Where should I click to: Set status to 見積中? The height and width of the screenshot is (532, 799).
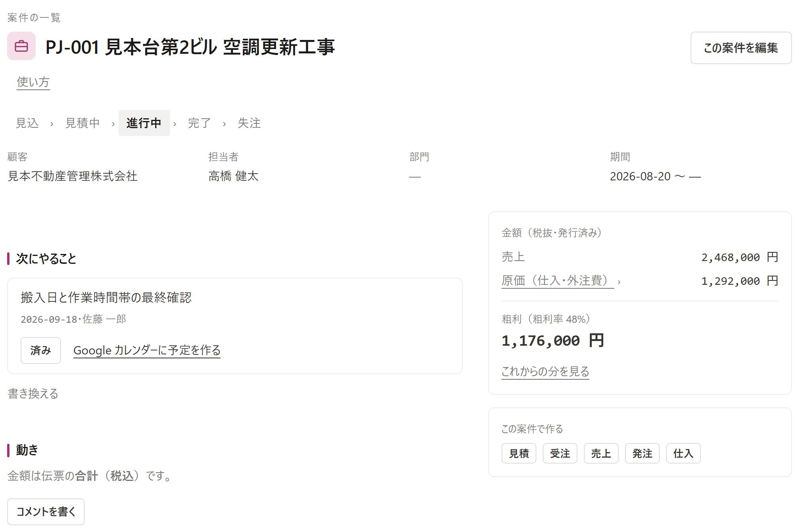(83, 123)
